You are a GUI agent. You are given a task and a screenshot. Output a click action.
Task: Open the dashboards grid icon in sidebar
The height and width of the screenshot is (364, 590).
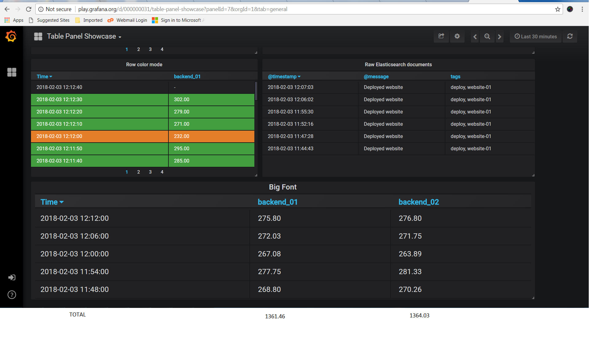click(12, 72)
